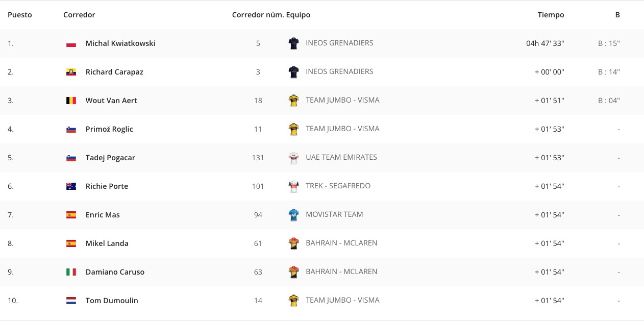The height and width of the screenshot is (321, 644).
Task: Click the Trek - Segafredo jersey icon
Action: 293,186
